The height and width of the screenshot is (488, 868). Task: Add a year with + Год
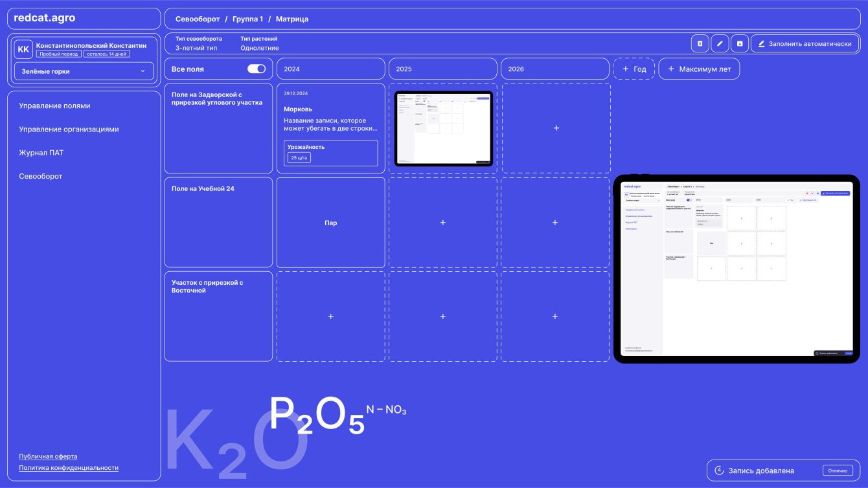[x=634, y=69]
